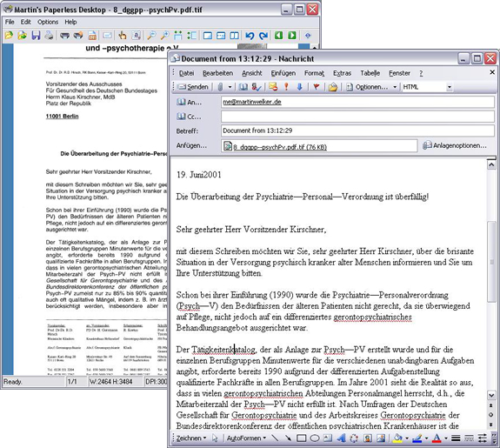This screenshot has width=500, height=448.
Task: Click the text box icon in drawing toolbar
Action: point(328,438)
